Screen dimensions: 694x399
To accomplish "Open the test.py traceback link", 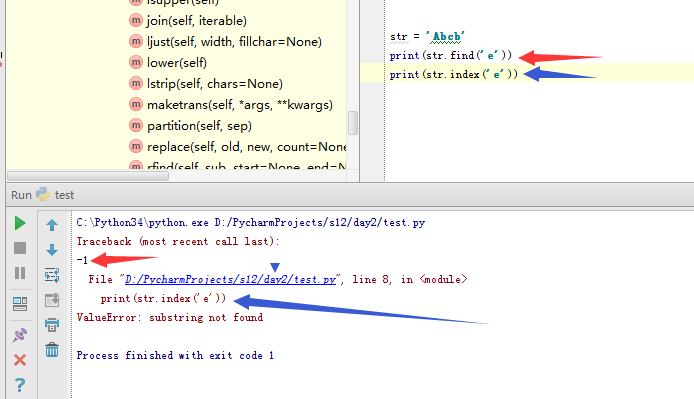I will pyautogui.click(x=230, y=279).
